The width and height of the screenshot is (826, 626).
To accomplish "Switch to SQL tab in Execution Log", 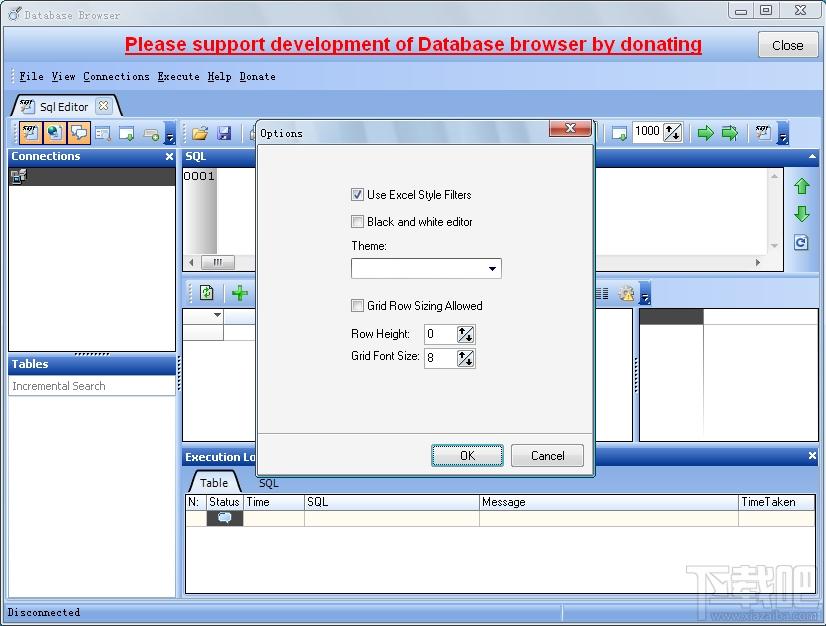I will pyautogui.click(x=268, y=483).
